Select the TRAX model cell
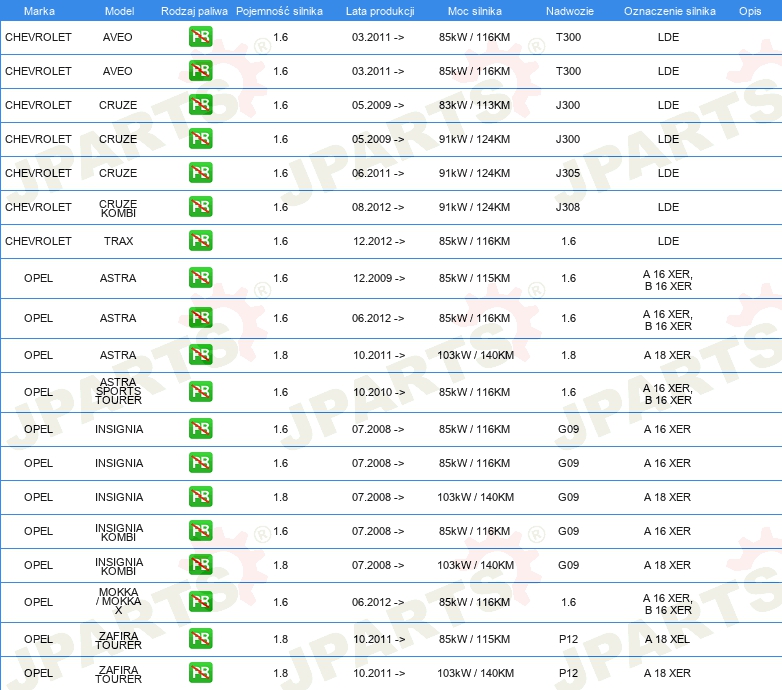 point(119,241)
